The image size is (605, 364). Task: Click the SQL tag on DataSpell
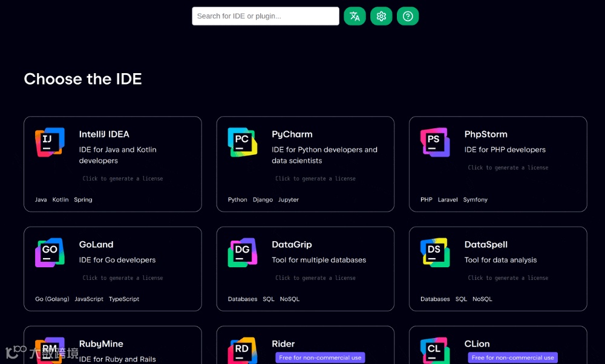[x=461, y=299]
